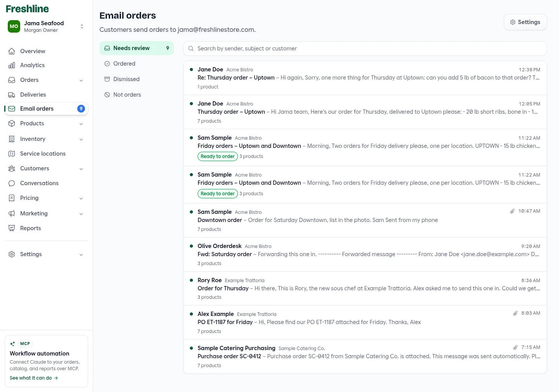The image size is (559, 392).
Task: Focus the sender, subject or customer search box
Action: (x=365, y=49)
